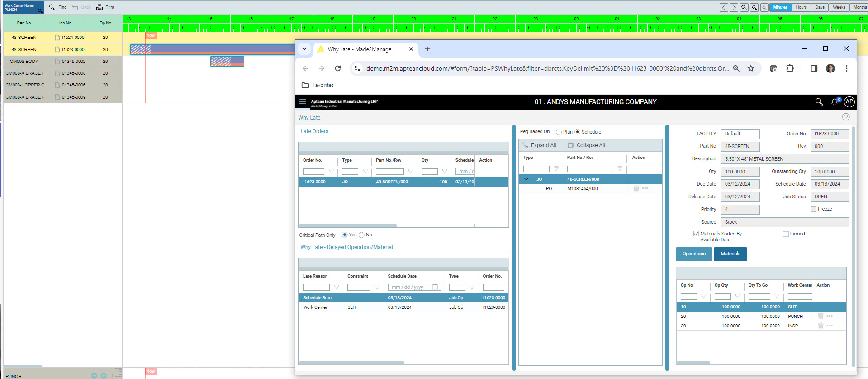Open document icon for job I1623-0000
Viewport: 868px width, 379px height.
click(x=57, y=49)
